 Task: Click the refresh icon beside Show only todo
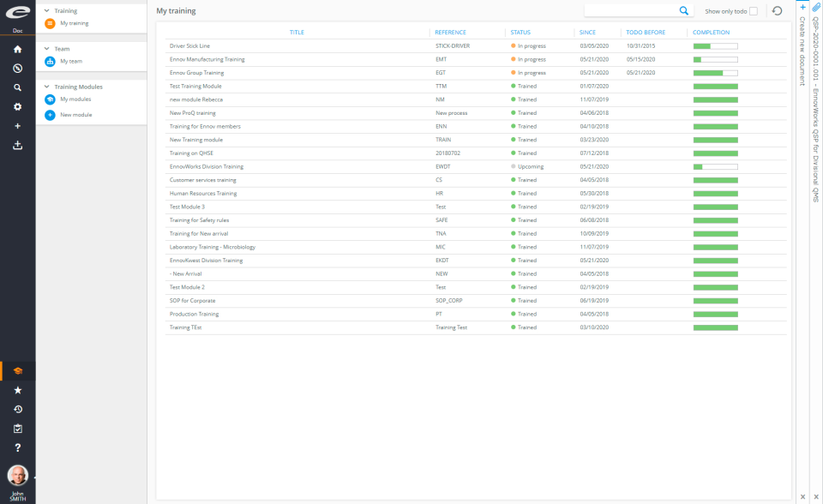click(x=777, y=11)
